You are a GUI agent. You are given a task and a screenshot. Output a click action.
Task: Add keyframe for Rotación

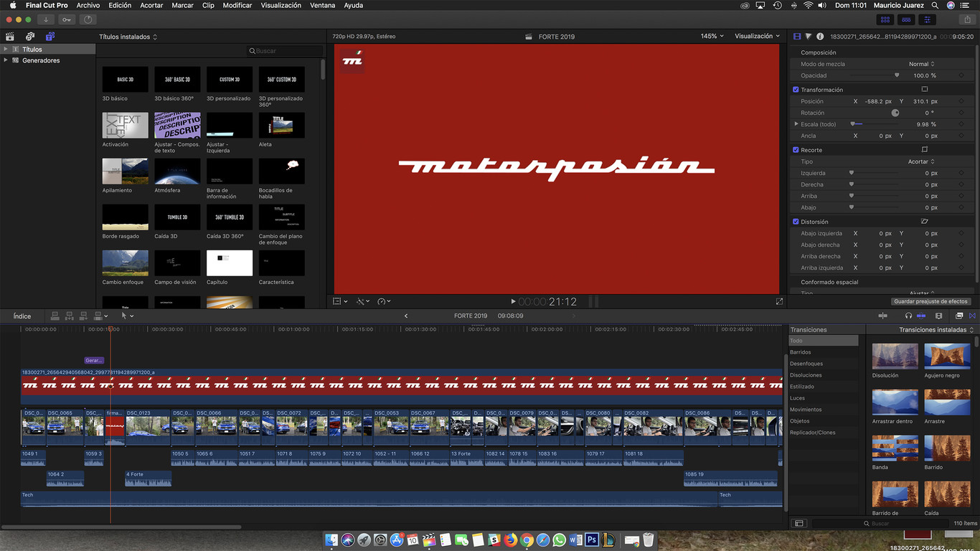961,113
